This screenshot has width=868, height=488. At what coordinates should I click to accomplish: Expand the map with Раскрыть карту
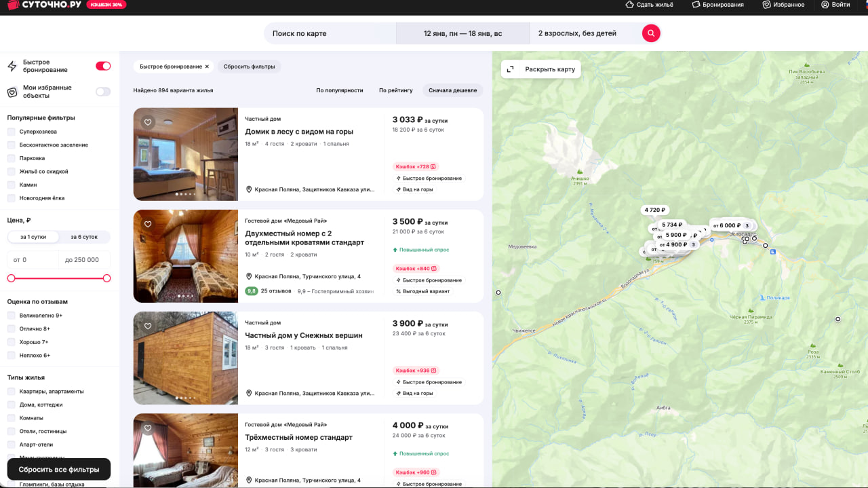(541, 69)
